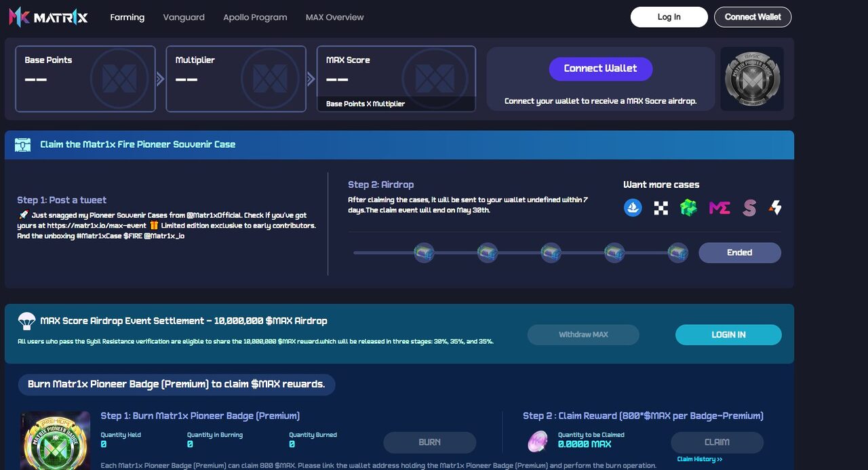Click the parachute icon beside MAX Score Airdrop

pos(26,321)
